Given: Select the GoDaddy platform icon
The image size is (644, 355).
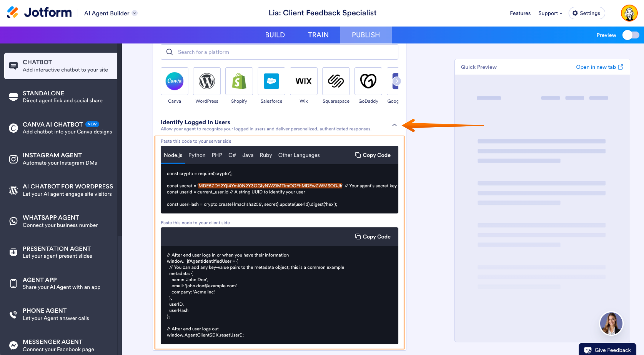Looking at the screenshot, I should coord(368,81).
